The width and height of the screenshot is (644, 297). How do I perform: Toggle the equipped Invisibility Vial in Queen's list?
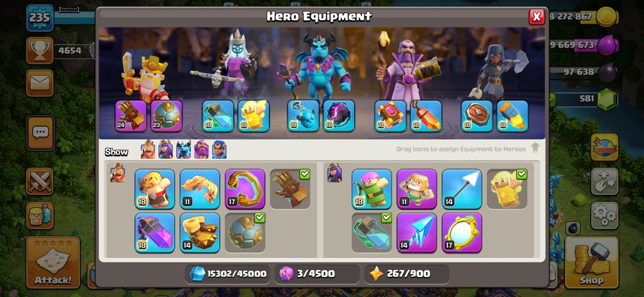coord(371,232)
